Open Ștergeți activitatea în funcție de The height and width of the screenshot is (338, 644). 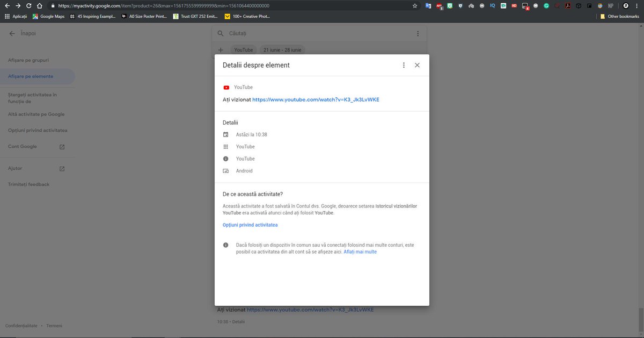(32, 98)
